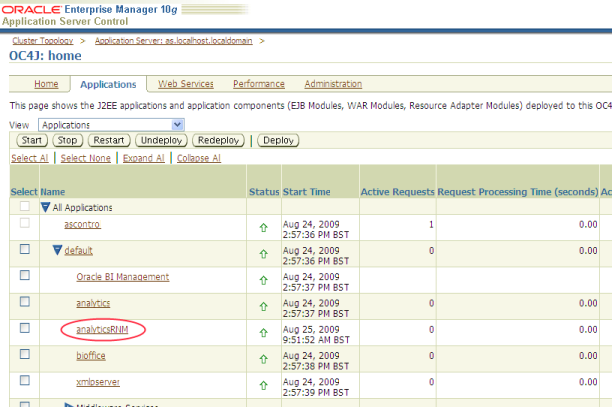The image size is (612, 407).
Task: Open the default application link
Action: [78, 251]
